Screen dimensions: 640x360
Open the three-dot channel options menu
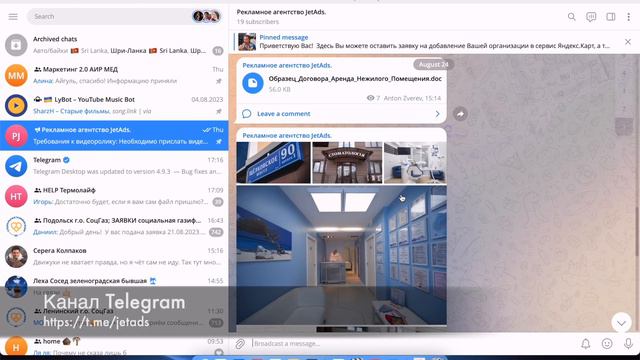click(x=629, y=17)
